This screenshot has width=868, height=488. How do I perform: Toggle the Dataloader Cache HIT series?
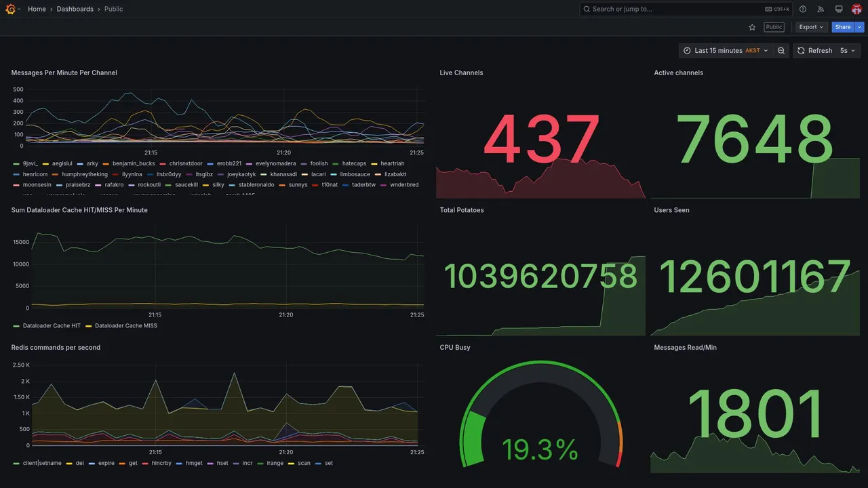52,326
